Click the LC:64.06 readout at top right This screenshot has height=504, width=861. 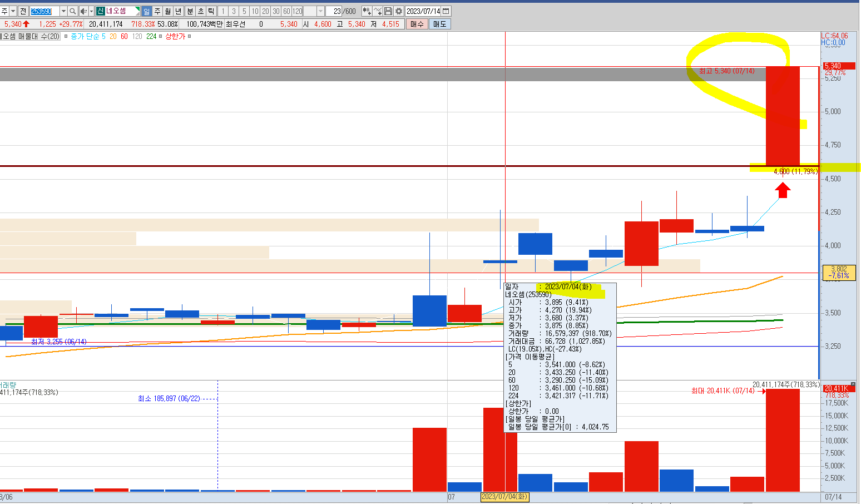click(x=834, y=36)
